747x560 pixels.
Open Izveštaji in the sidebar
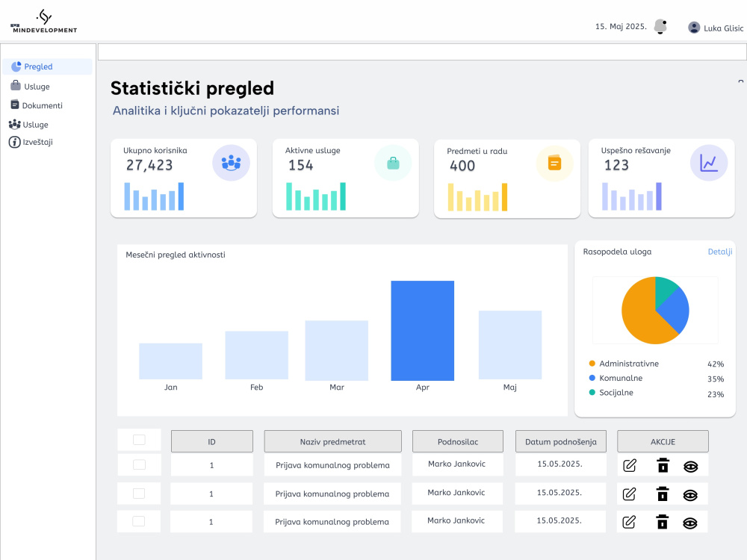(x=31, y=142)
